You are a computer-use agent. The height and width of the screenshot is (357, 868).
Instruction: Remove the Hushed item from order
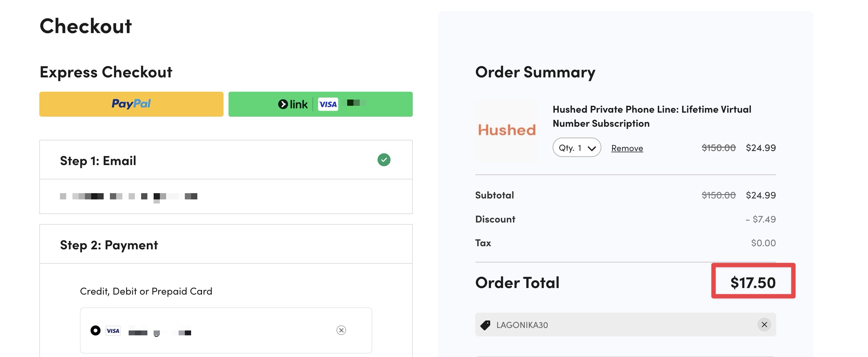tap(627, 148)
